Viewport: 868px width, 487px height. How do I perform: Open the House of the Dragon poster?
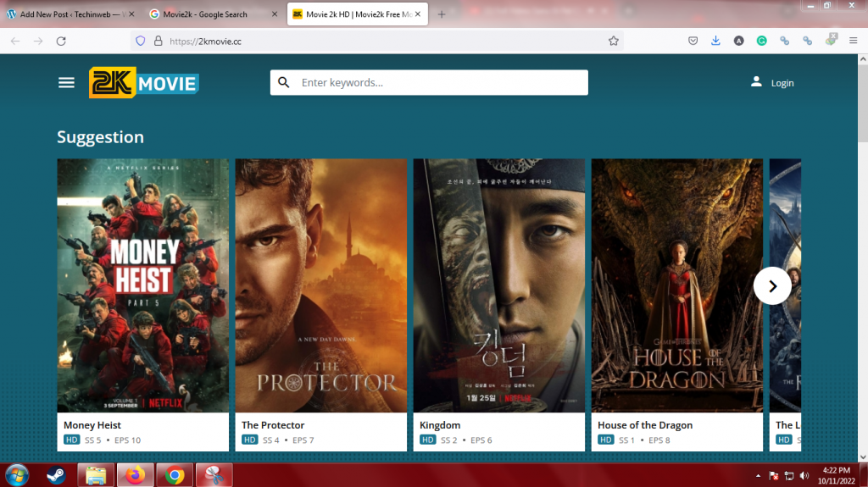677,285
